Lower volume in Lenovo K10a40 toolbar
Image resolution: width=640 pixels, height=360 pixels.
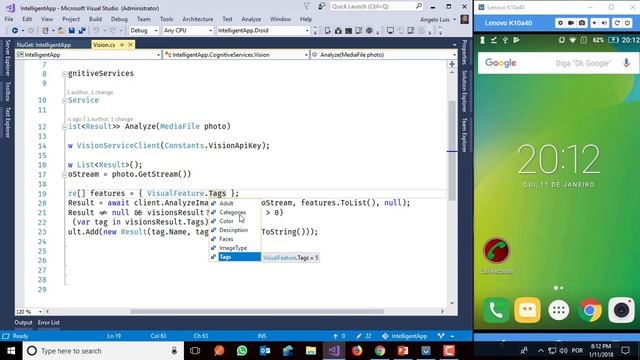[x=594, y=23]
